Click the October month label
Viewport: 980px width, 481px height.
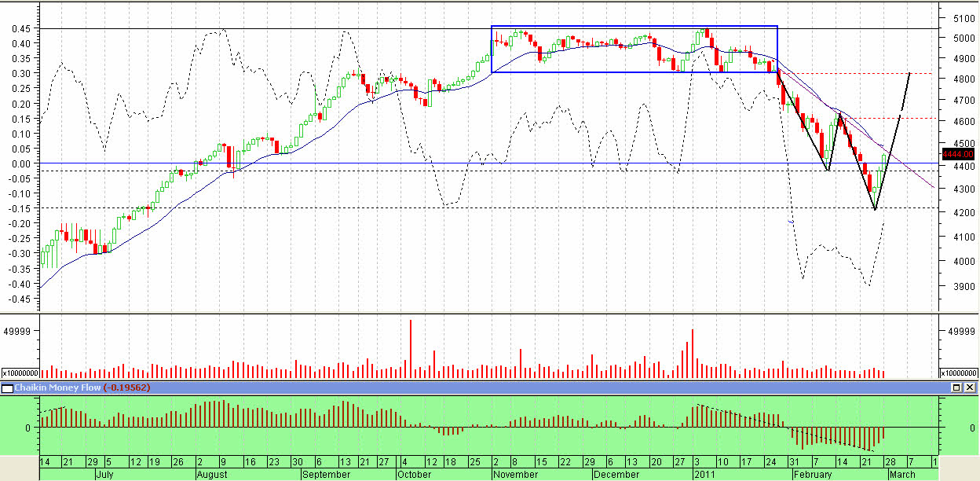413,475
